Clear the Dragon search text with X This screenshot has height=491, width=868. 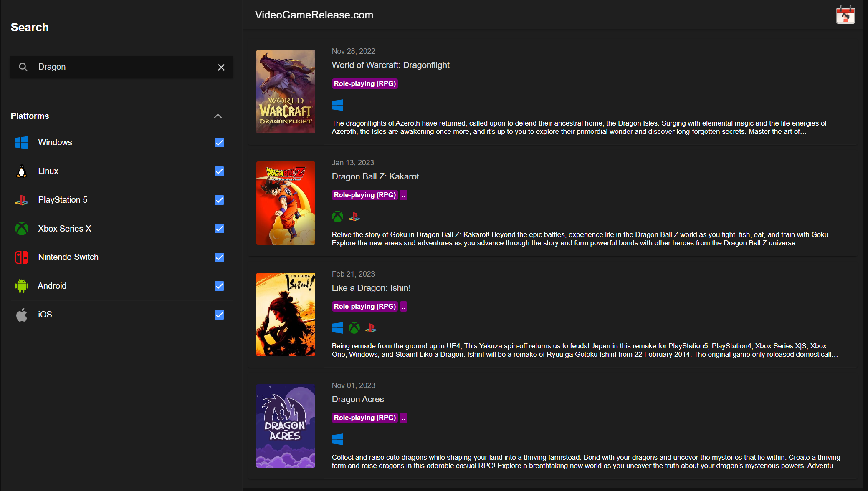point(221,67)
